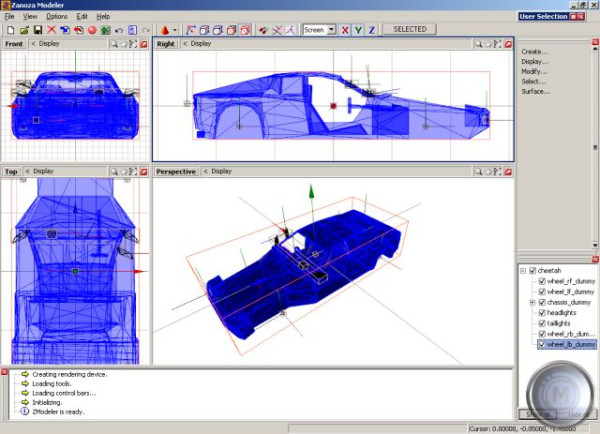Toggle the Y axis lock button
Viewport: 600px width, 434px height.
(x=359, y=30)
